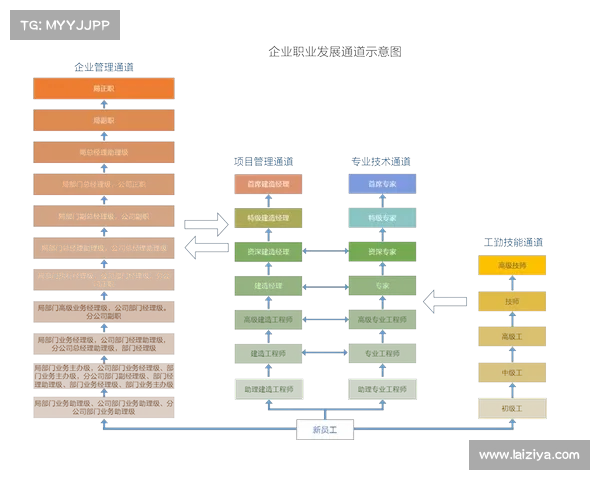Select the 首席建造经理 box
Image resolution: width=600 pixels, height=480 pixels.
[268, 184]
